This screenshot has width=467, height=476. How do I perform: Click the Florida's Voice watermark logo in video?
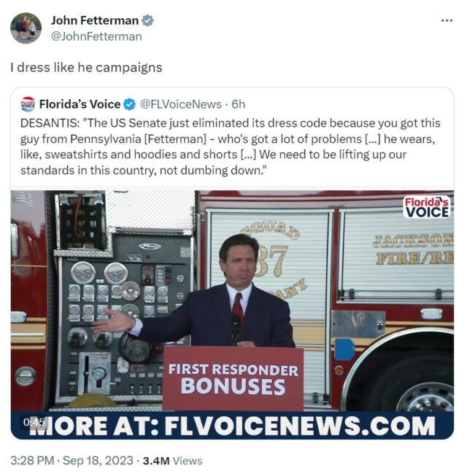(427, 207)
